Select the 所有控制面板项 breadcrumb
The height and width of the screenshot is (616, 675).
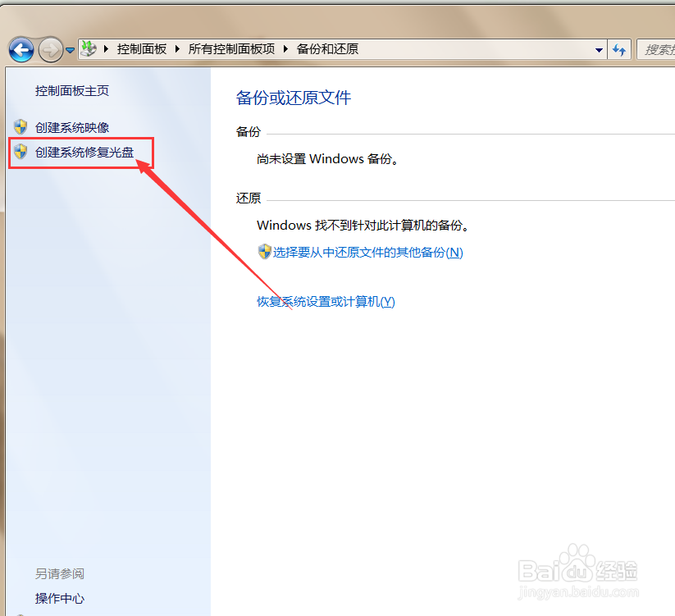pos(231,49)
